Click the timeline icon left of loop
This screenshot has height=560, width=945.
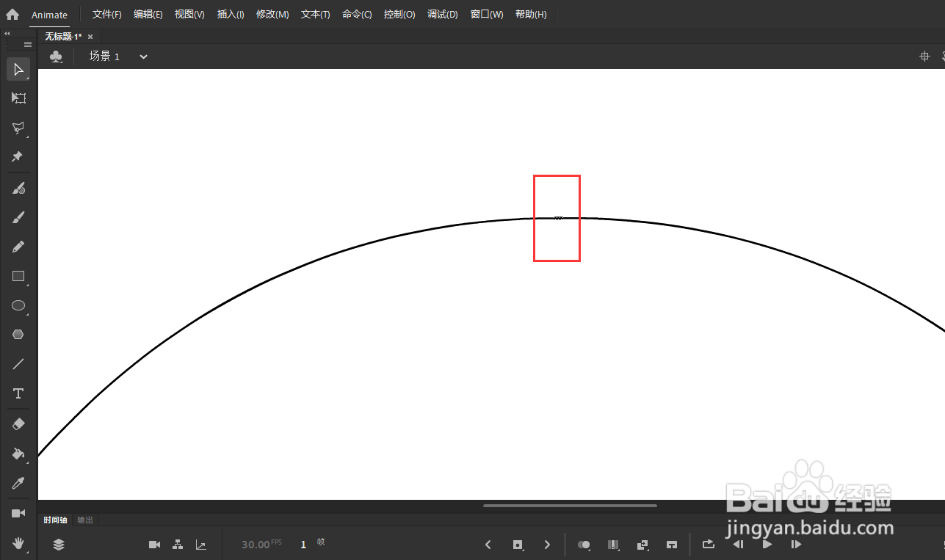click(671, 545)
